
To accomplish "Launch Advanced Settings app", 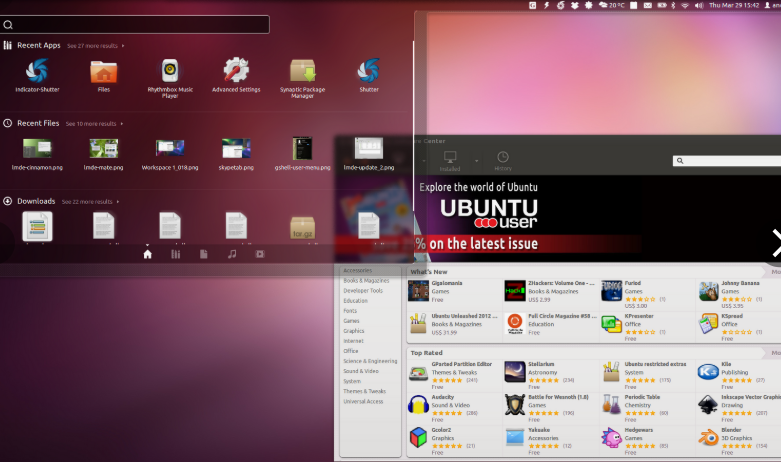I will point(236,75).
